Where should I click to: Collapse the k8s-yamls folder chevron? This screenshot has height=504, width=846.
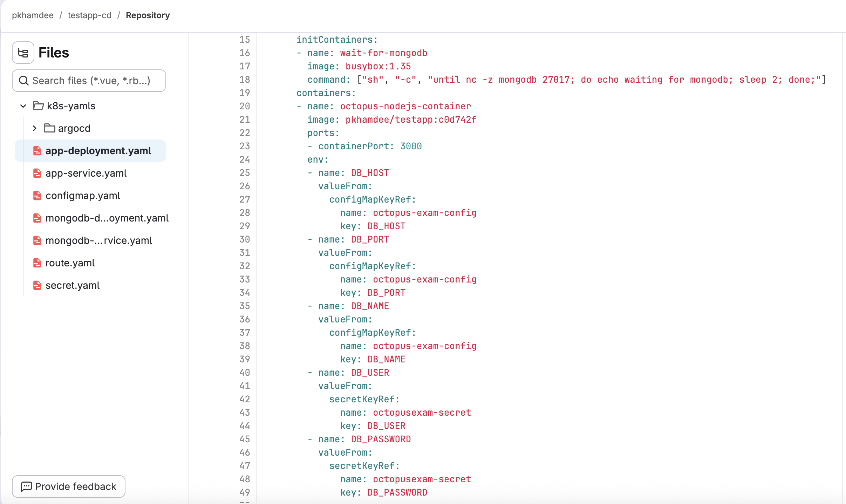23,106
